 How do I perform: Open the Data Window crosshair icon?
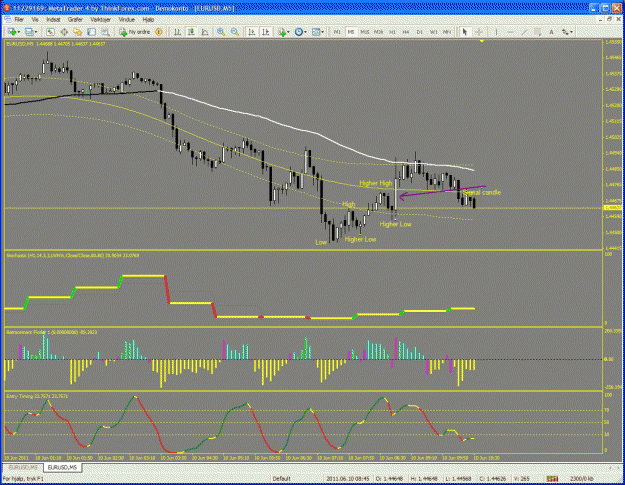coord(64,32)
